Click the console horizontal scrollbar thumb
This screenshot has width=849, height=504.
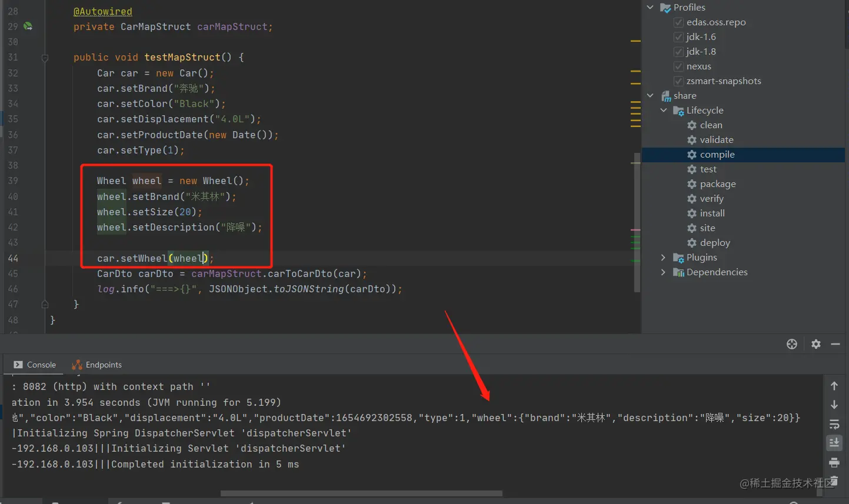[x=361, y=493]
